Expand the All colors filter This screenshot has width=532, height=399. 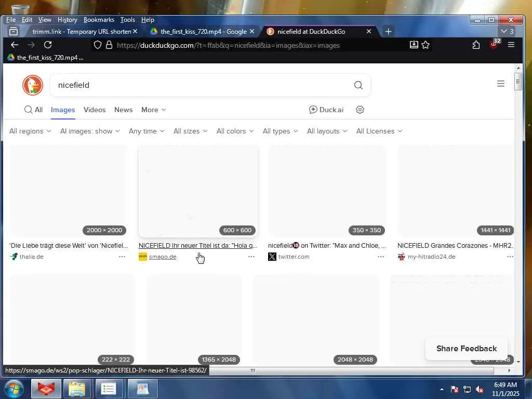235,131
